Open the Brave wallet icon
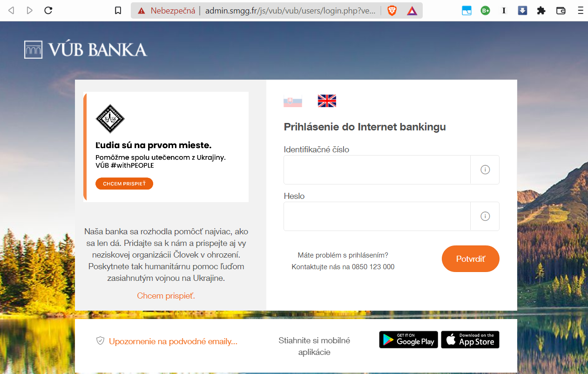Screen dimensions: 588x374 point(561,10)
